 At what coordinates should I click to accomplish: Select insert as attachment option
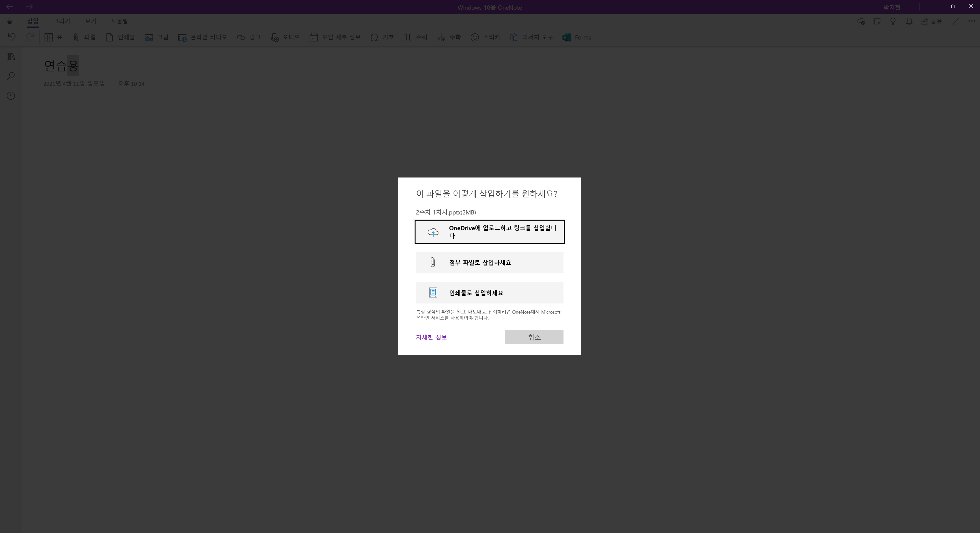coord(489,262)
